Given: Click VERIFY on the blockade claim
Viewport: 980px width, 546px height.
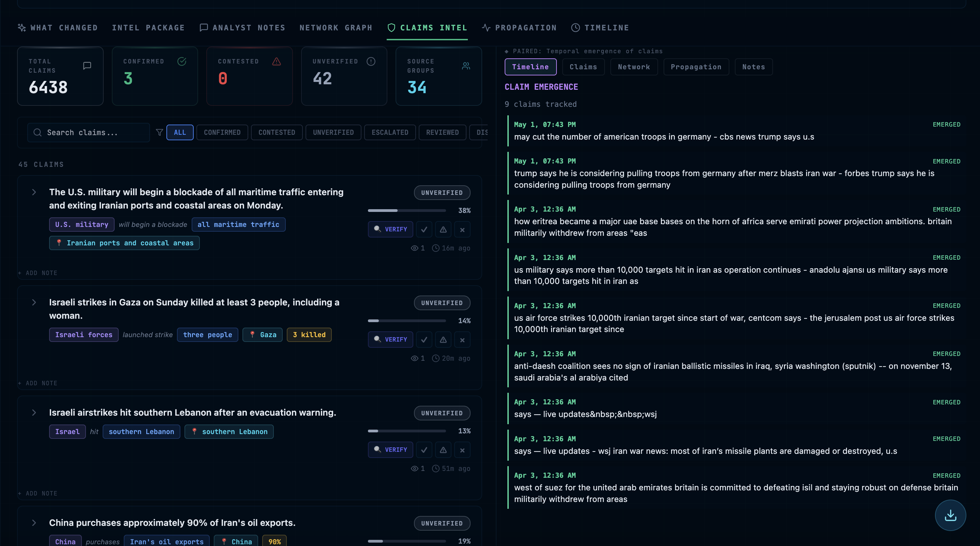Looking at the screenshot, I should (390, 230).
